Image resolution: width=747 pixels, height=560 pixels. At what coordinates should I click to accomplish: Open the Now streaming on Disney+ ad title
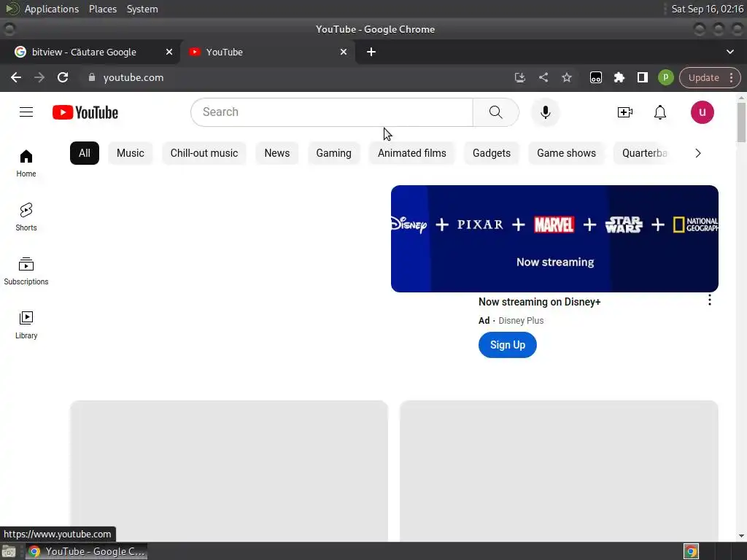point(539,302)
